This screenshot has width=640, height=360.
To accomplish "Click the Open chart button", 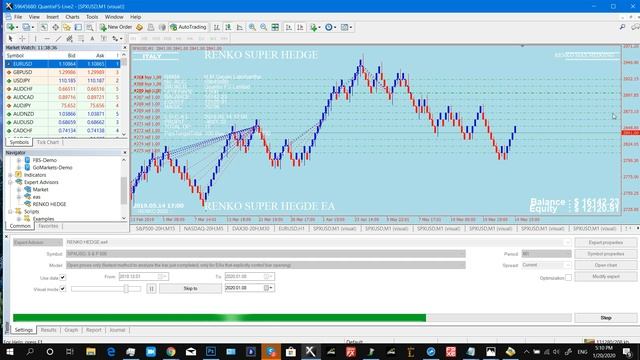I will click(x=606, y=265).
